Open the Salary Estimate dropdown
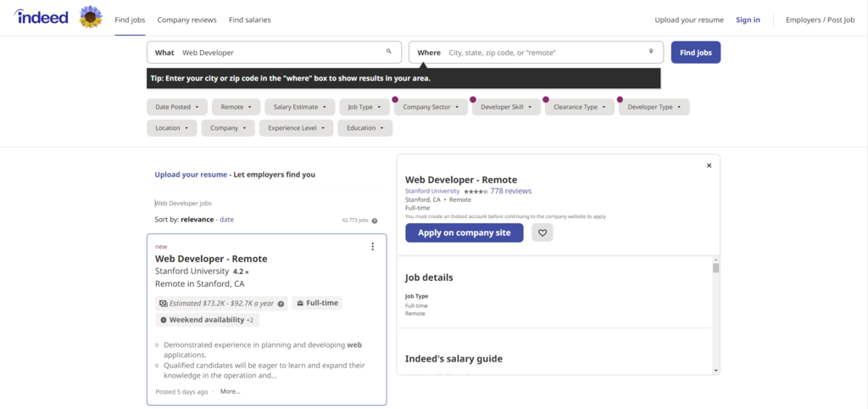The height and width of the screenshot is (409, 868). pyautogui.click(x=300, y=107)
